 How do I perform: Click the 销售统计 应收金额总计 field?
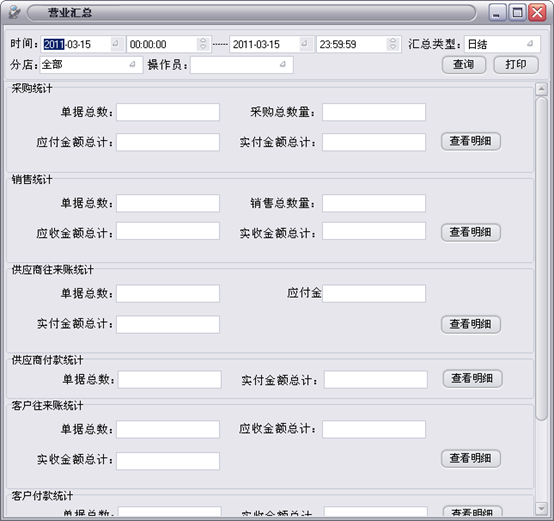tap(168, 231)
